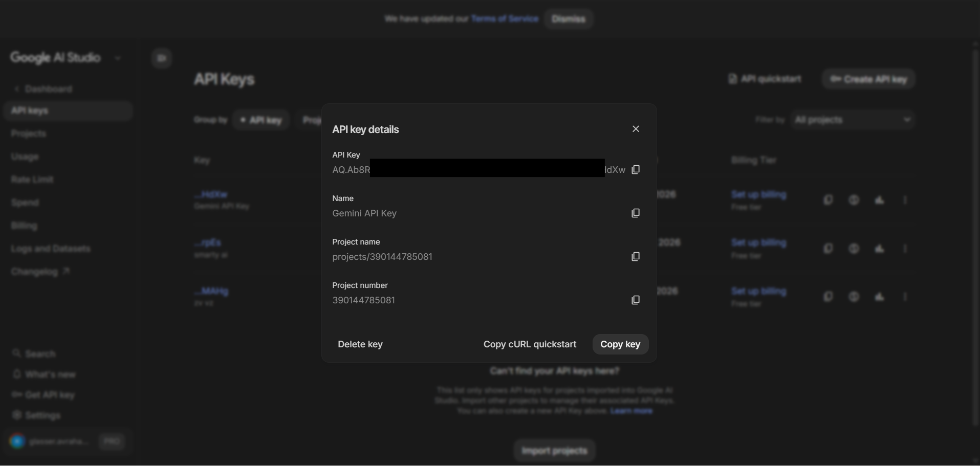Close the API key details dialog

(636, 129)
